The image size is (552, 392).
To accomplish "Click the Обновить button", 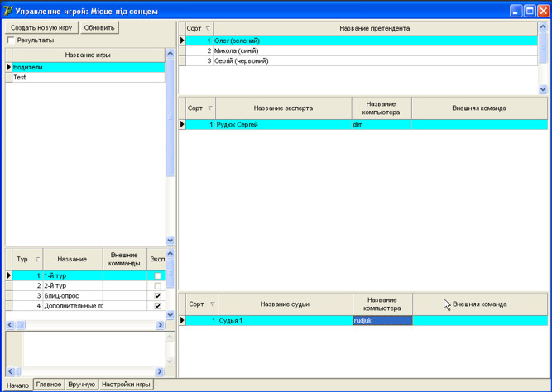I will click(x=99, y=27).
